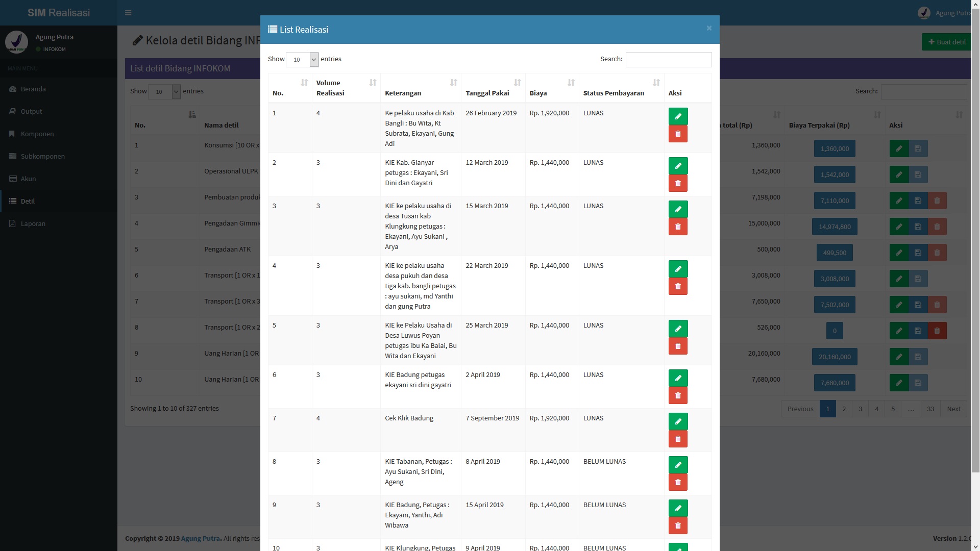The image size is (980, 551).
Task: Click the Buat detil button
Action: click(x=946, y=42)
